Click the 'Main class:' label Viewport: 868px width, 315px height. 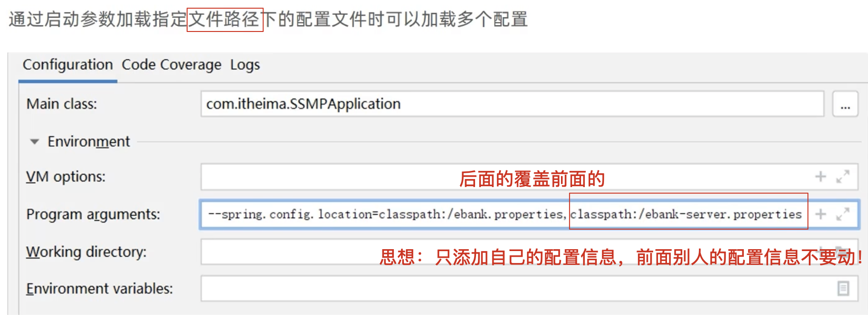(62, 104)
